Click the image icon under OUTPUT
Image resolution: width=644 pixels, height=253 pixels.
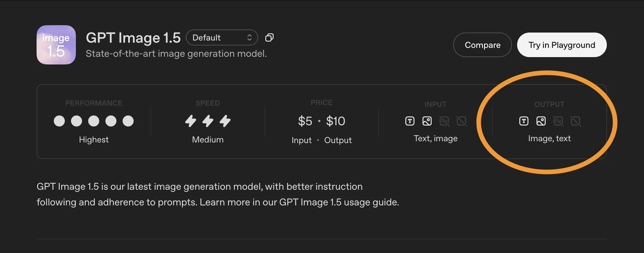(541, 121)
